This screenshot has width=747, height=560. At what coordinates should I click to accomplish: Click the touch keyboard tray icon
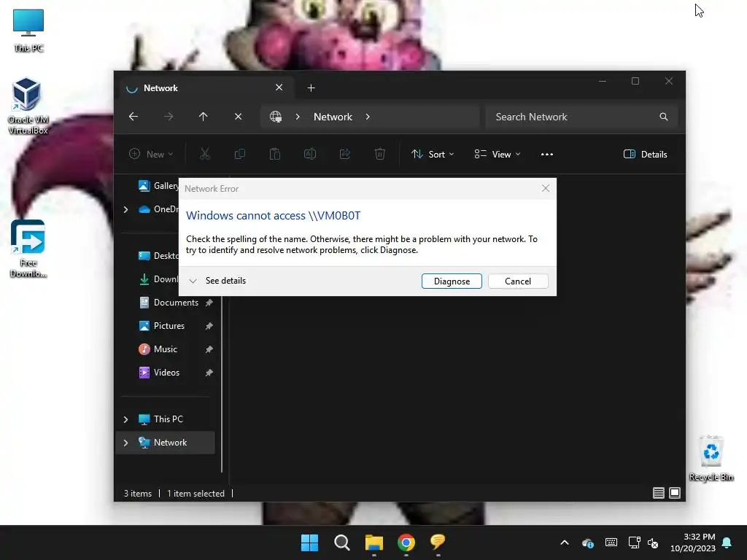click(x=611, y=542)
